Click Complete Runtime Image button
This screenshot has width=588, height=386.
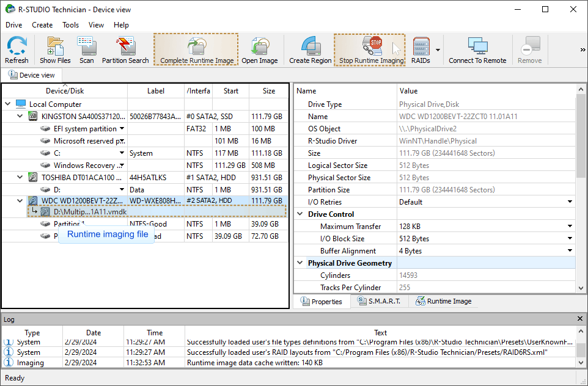(x=196, y=49)
